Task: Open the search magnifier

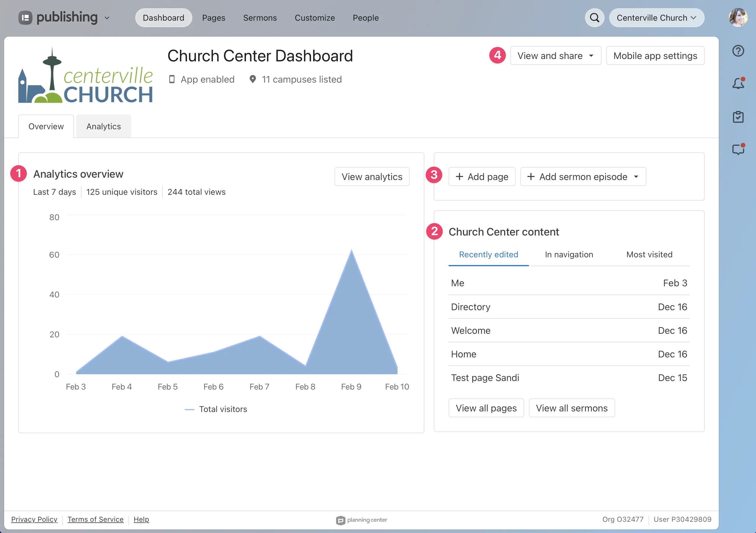Action: 594,17
